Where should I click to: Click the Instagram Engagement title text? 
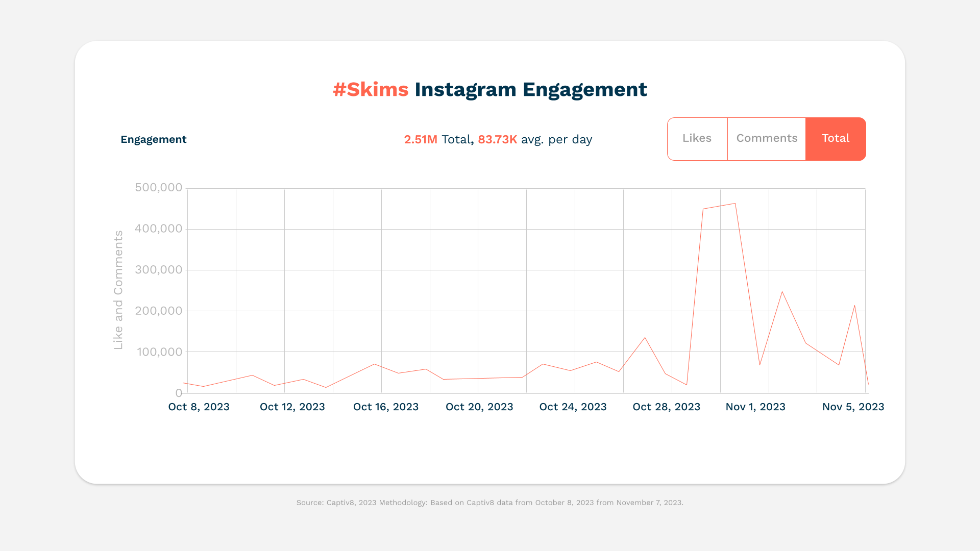click(x=531, y=89)
